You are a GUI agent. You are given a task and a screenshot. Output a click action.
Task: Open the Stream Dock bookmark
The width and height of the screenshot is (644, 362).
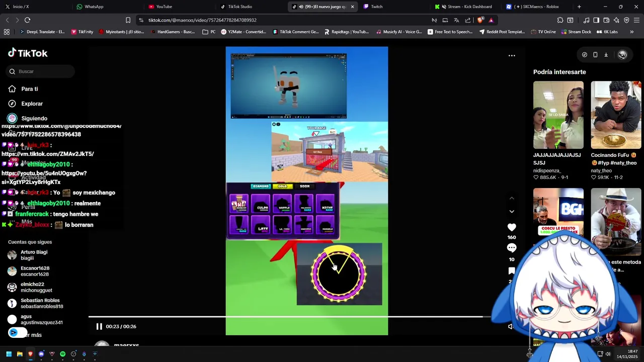576,32
